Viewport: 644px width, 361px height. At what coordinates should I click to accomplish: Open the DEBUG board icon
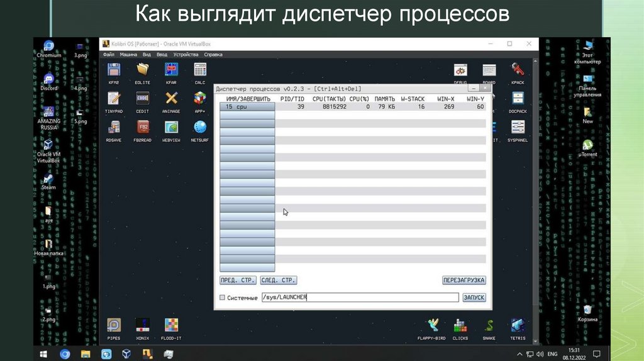460,70
